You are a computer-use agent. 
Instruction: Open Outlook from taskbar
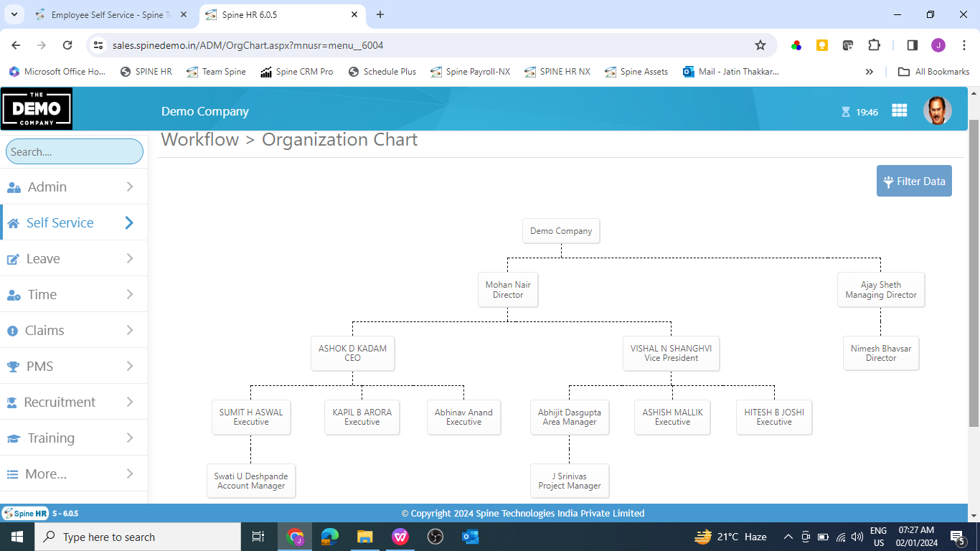tap(471, 537)
